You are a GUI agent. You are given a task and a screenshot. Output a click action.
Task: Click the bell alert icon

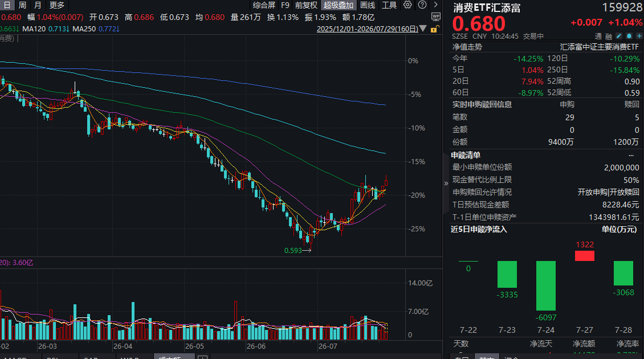629,36
